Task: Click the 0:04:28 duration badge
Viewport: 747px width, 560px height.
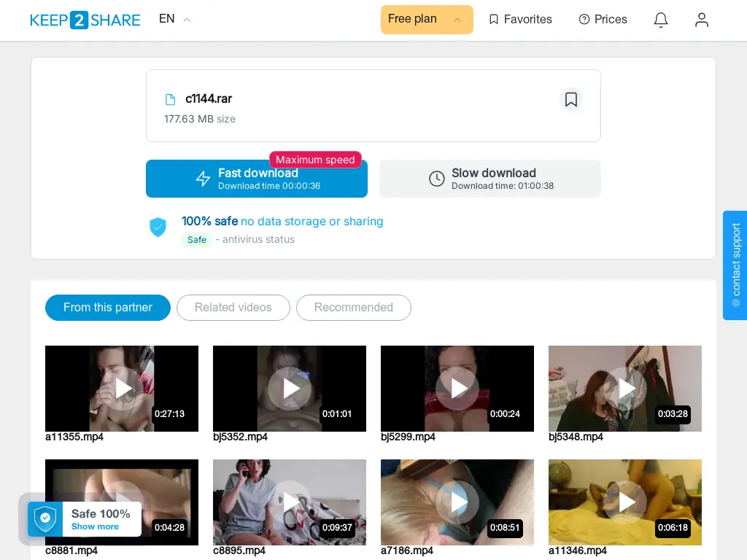Action: click(169, 528)
